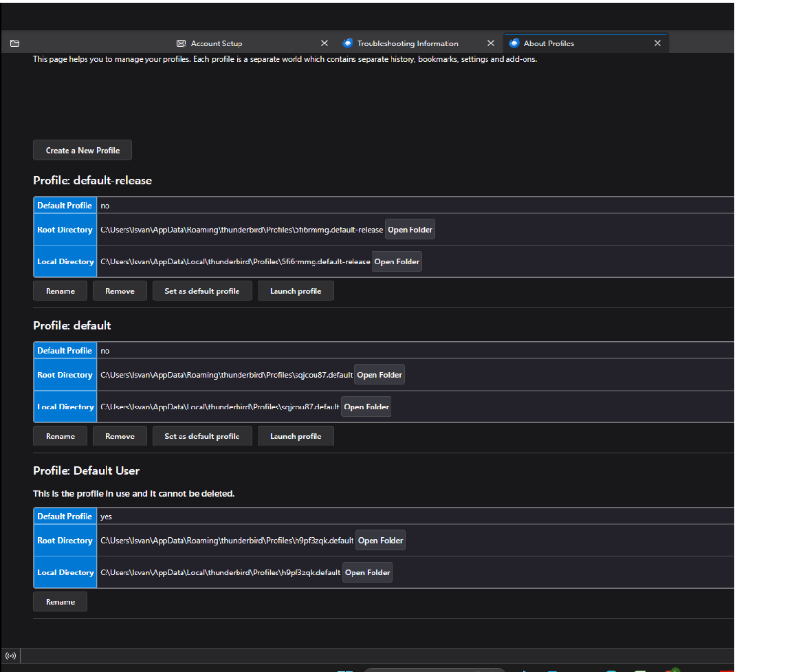Screen dimensions: 792x672
Task: Click 'This is the profile in use' notice
Action: pos(134,494)
